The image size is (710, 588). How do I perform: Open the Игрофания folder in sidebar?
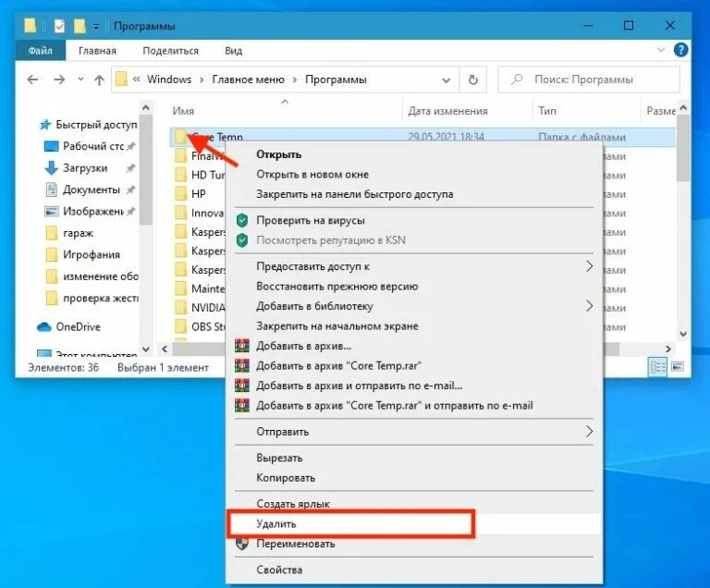83,254
